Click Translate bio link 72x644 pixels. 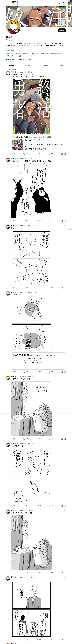coord(10,50)
